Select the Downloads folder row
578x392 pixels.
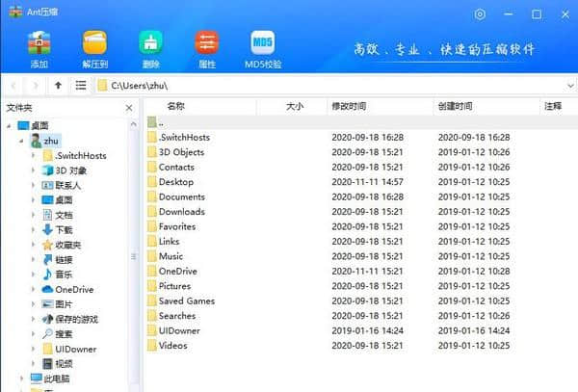pos(361,212)
